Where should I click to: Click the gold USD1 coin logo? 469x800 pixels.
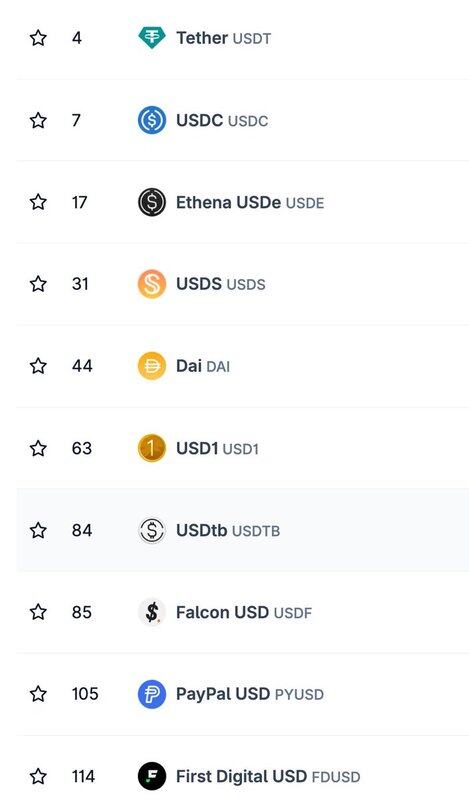click(x=152, y=448)
